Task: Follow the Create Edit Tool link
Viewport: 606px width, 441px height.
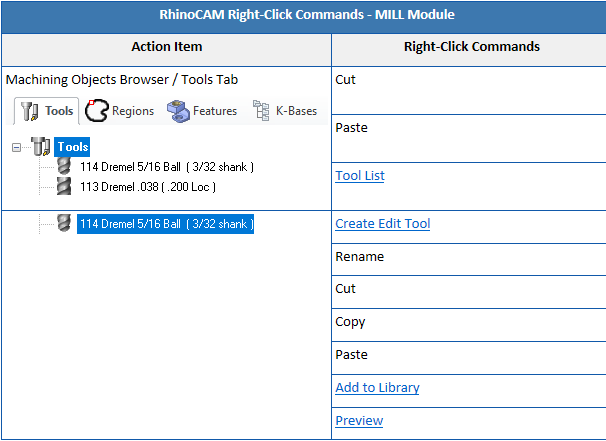Action: [x=382, y=224]
